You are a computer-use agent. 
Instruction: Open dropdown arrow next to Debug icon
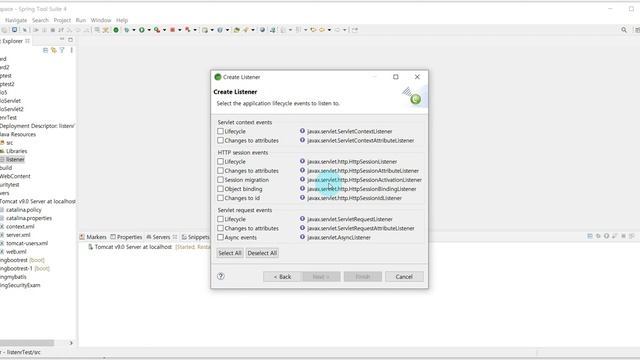(134, 30)
